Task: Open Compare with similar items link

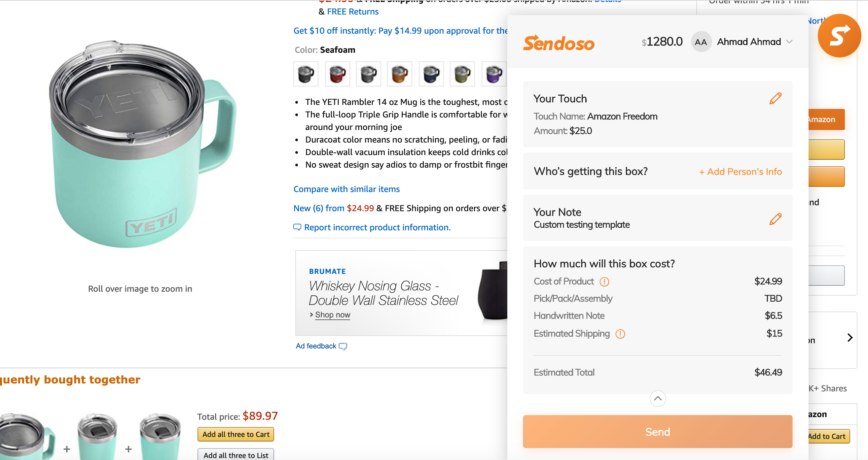Action: 346,189
